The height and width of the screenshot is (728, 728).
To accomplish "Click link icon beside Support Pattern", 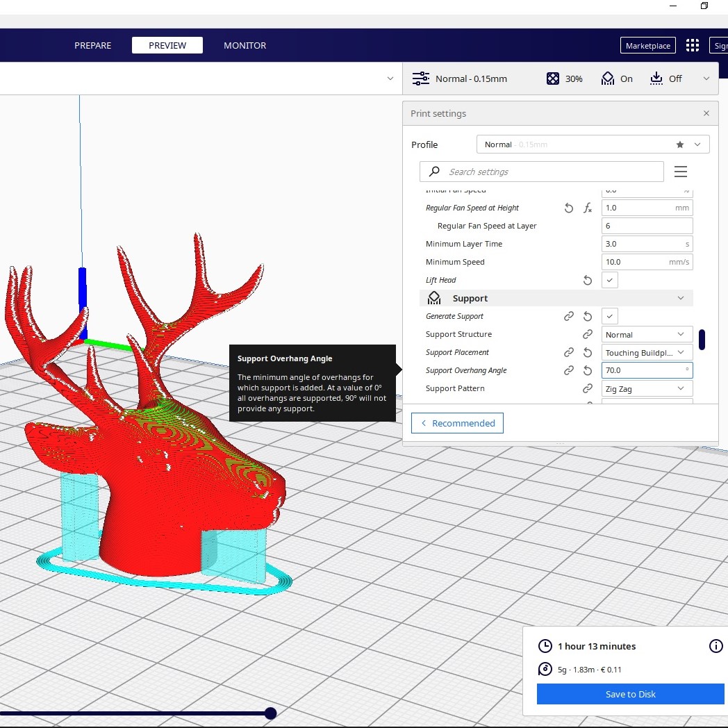I will pyautogui.click(x=588, y=388).
